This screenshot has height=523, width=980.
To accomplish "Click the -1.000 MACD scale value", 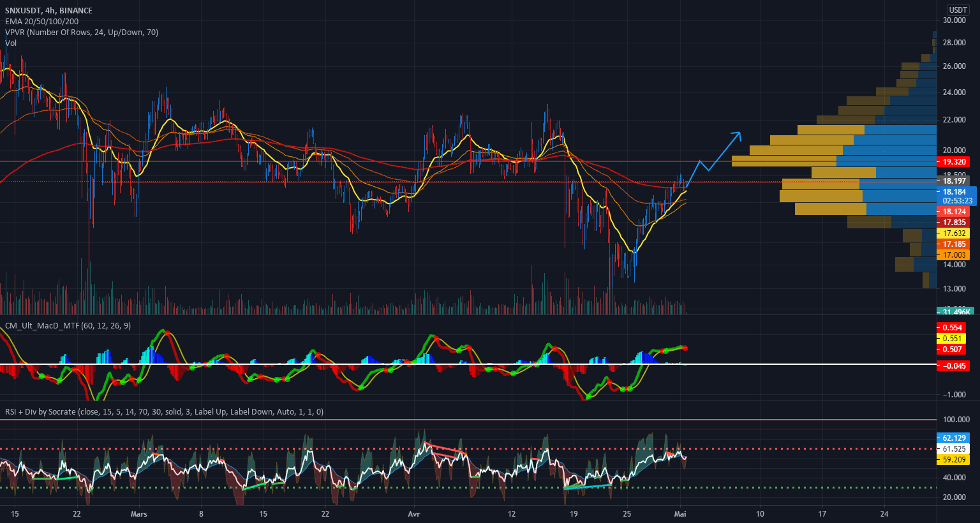I will point(954,394).
